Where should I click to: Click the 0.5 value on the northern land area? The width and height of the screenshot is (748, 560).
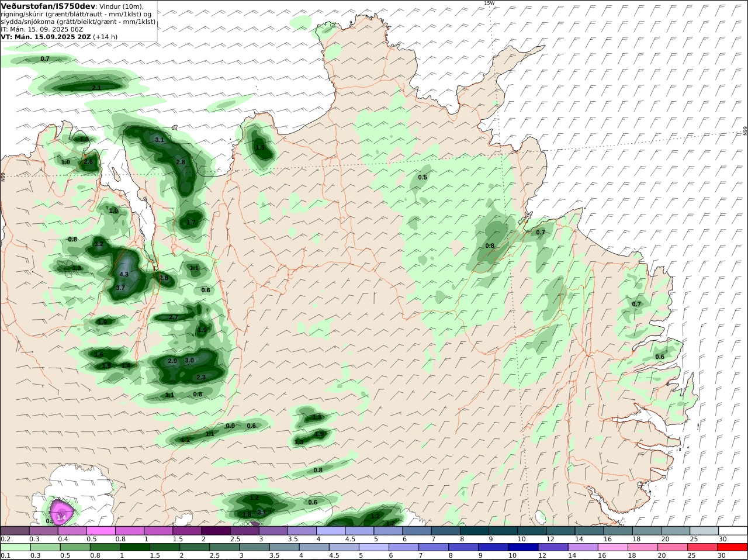coord(423,177)
